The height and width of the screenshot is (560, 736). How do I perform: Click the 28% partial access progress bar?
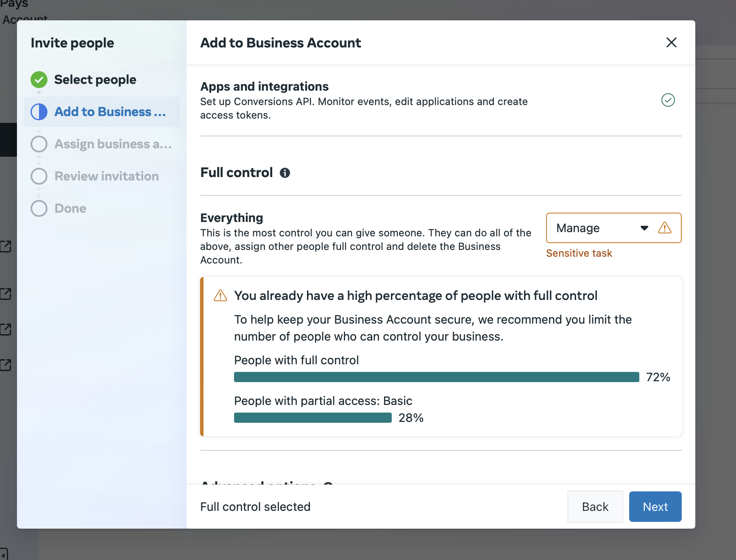[x=312, y=418]
